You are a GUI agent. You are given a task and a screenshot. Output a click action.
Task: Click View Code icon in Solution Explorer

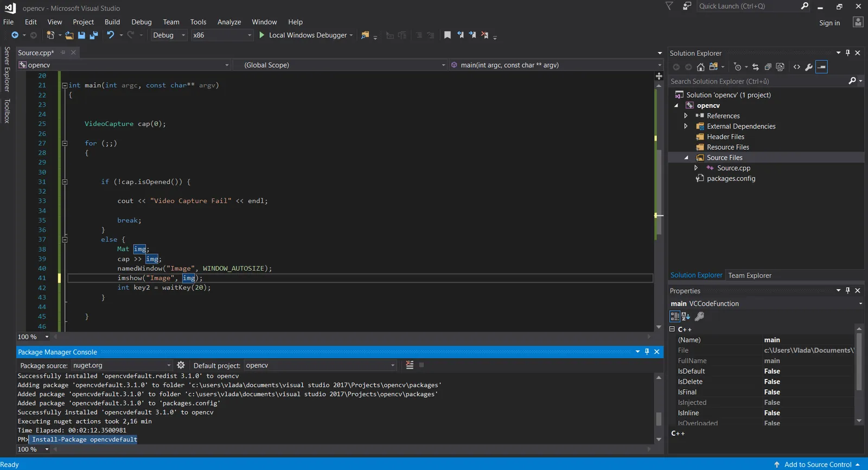(796, 67)
